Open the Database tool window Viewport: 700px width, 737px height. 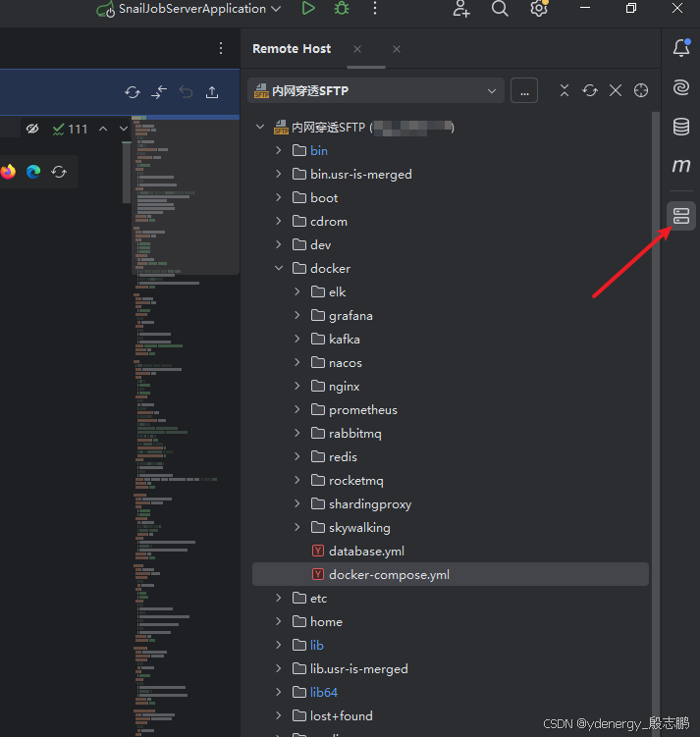click(681, 127)
